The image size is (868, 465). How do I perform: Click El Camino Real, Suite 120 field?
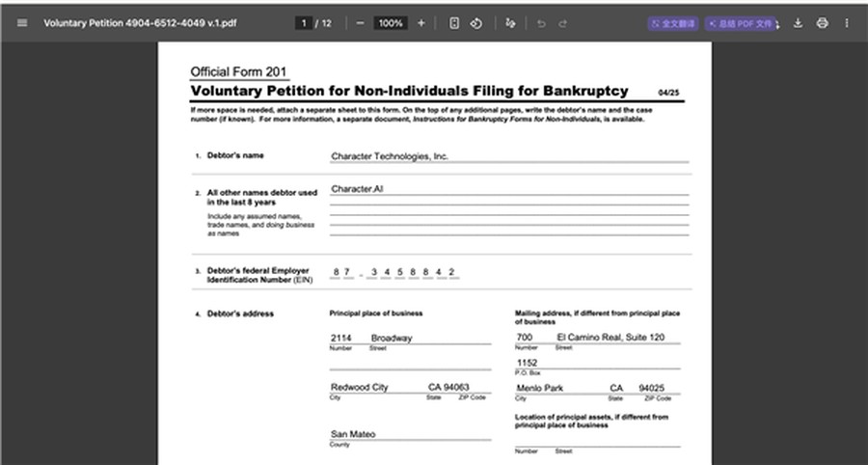pyautogui.click(x=610, y=337)
